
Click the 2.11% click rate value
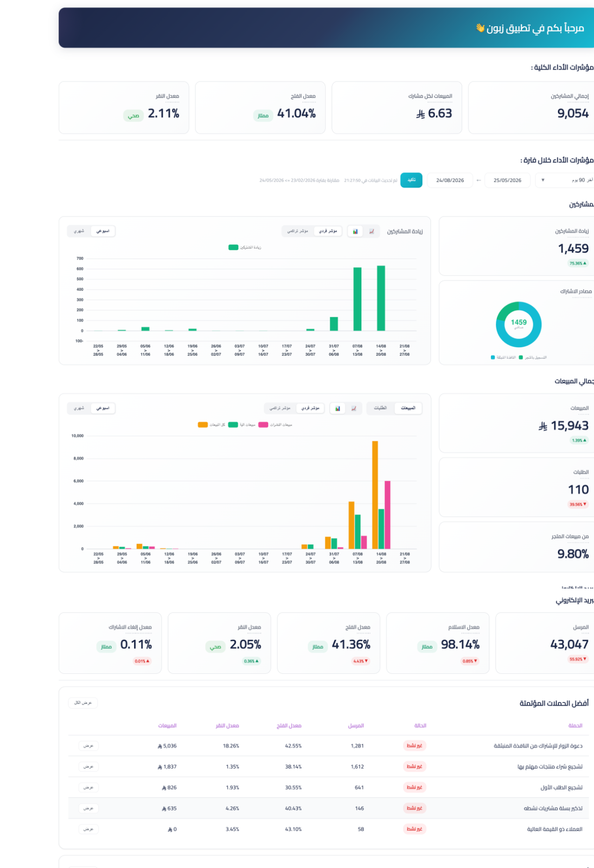click(163, 113)
